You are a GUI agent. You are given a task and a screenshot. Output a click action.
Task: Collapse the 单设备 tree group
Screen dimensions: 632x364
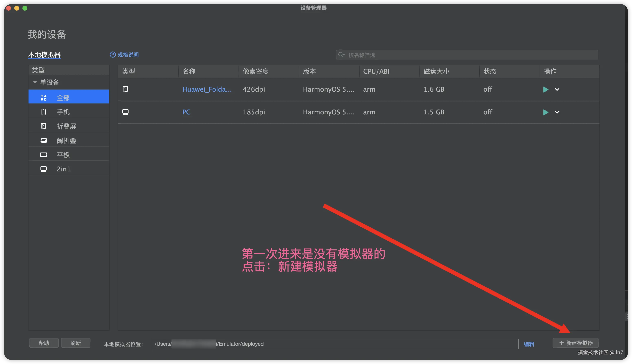(35, 82)
